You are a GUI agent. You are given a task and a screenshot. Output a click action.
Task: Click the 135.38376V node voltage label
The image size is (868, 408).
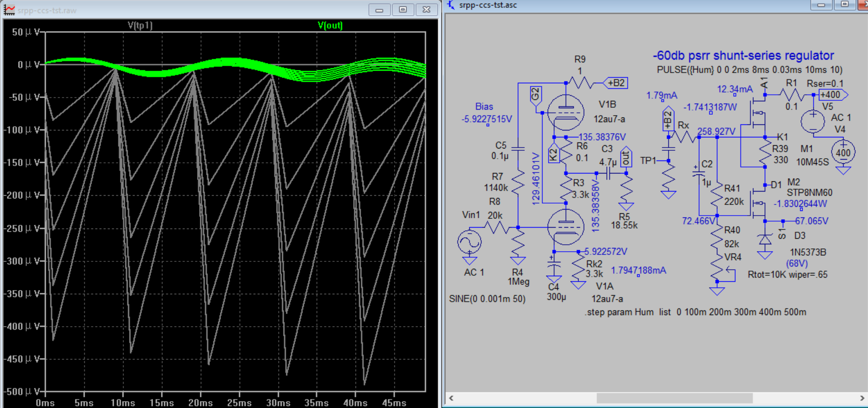(x=602, y=137)
